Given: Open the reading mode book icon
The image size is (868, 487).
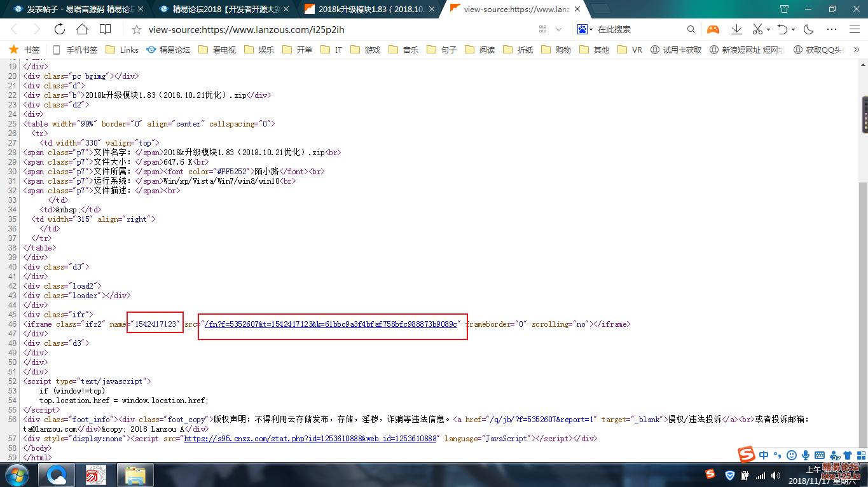Looking at the screenshot, I should 105,29.
